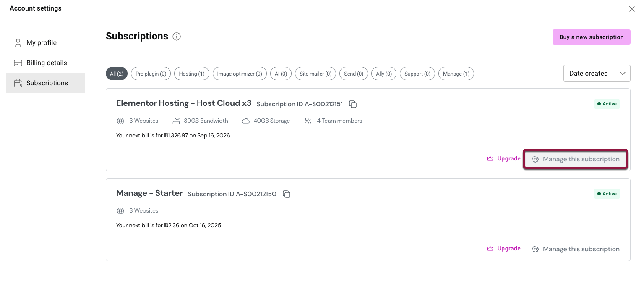Open My profile settings page
Viewport: 644px width, 284px height.
click(41, 43)
